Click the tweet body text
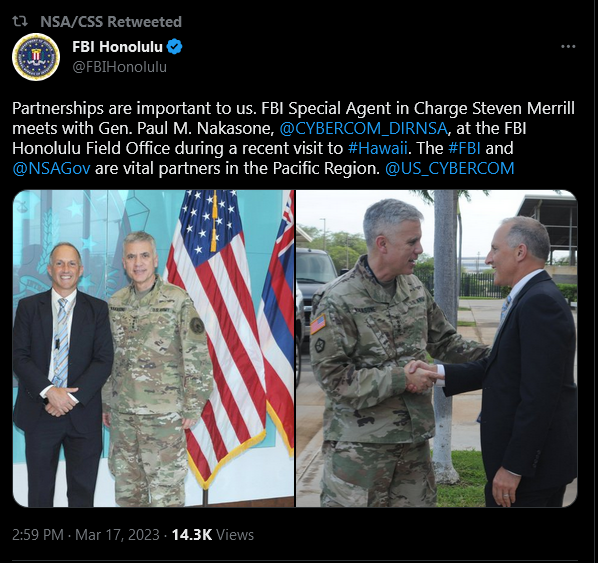 point(293,138)
